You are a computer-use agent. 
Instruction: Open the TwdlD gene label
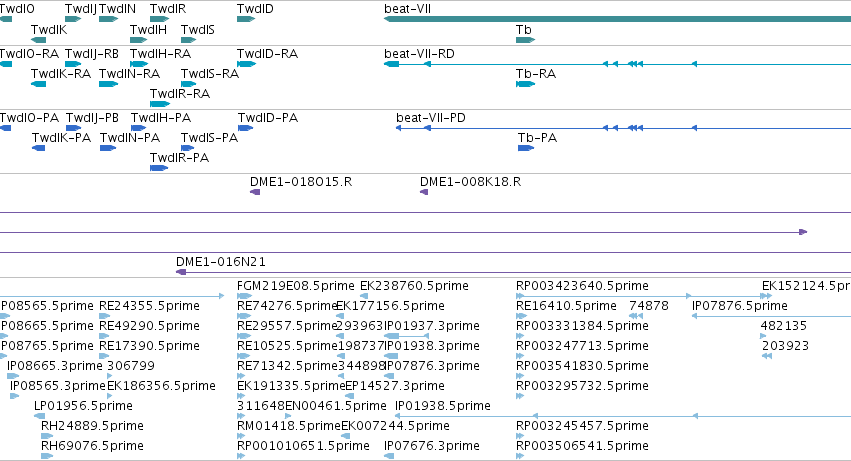point(255,9)
